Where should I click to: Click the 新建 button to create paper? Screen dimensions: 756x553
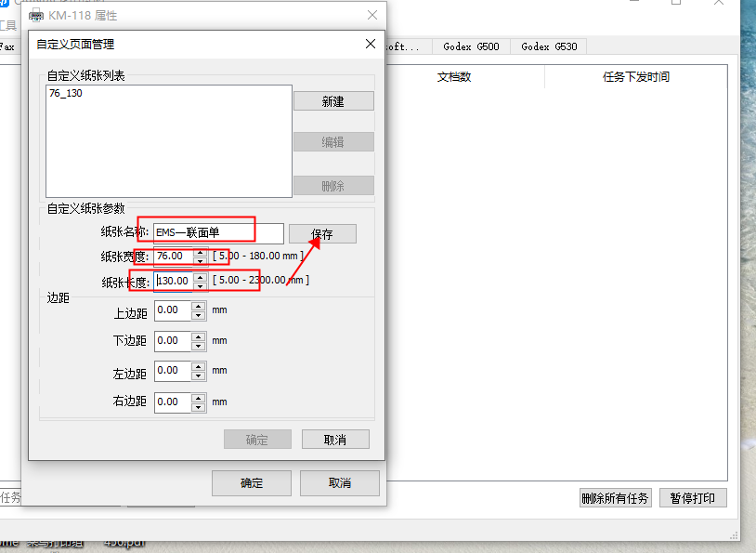(333, 101)
